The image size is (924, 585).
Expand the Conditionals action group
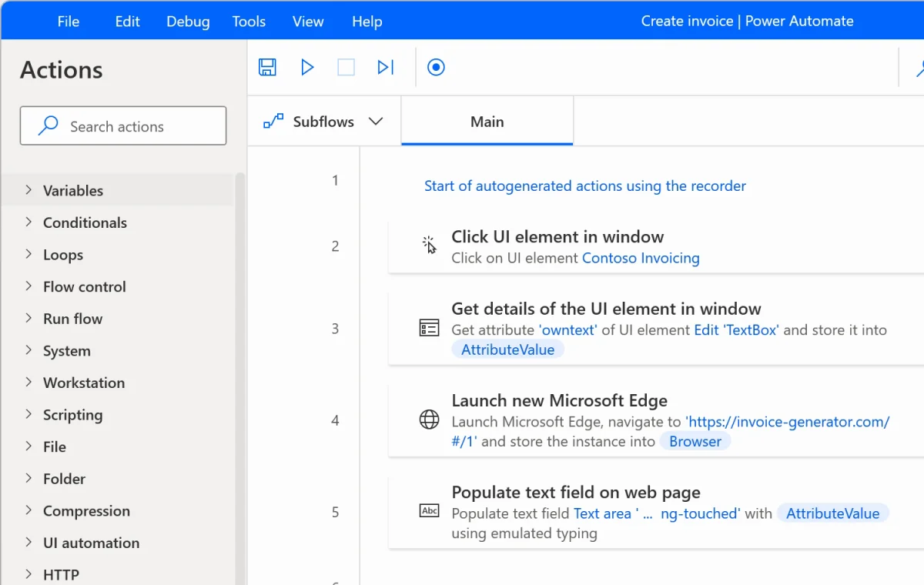(x=28, y=222)
